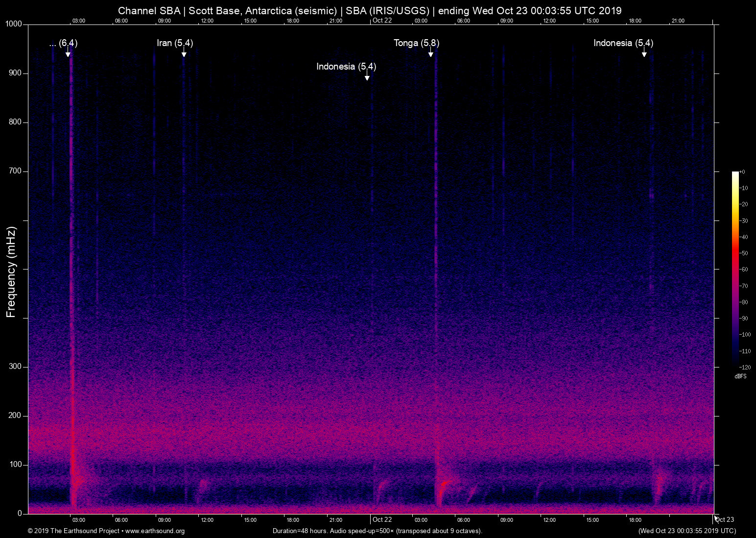Image resolution: width=756 pixels, height=538 pixels.
Task: Click the arrow beneath Indonesia (5.4) mid-plot label
Action: pos(367,77)
